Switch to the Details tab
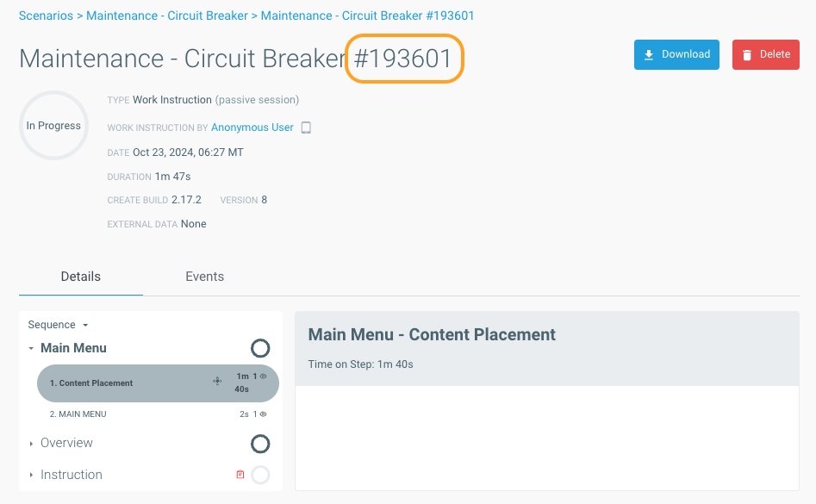This screenshot has width=816, height=504. [80, 277]
